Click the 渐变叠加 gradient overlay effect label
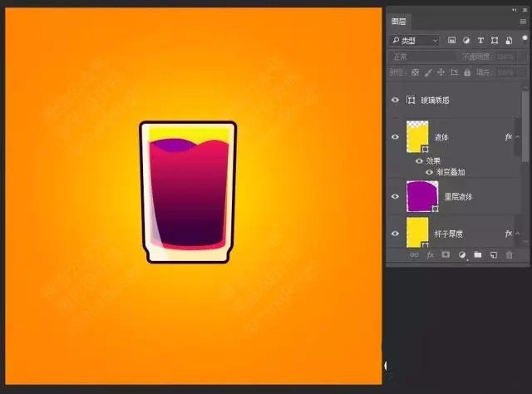532x394 pixels. 451,172
